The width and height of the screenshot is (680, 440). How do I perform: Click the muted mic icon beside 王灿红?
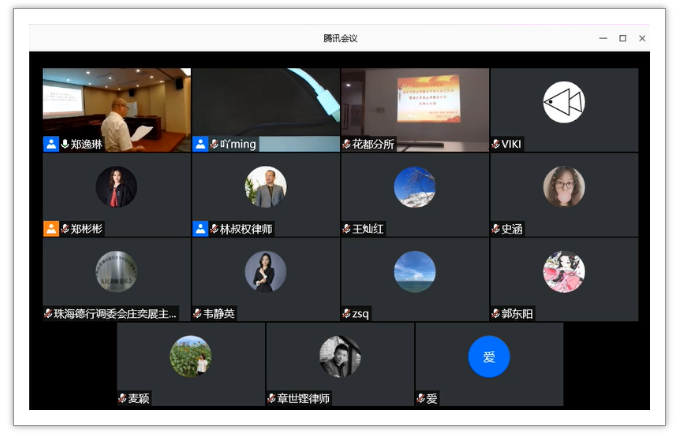click(346, 228)
